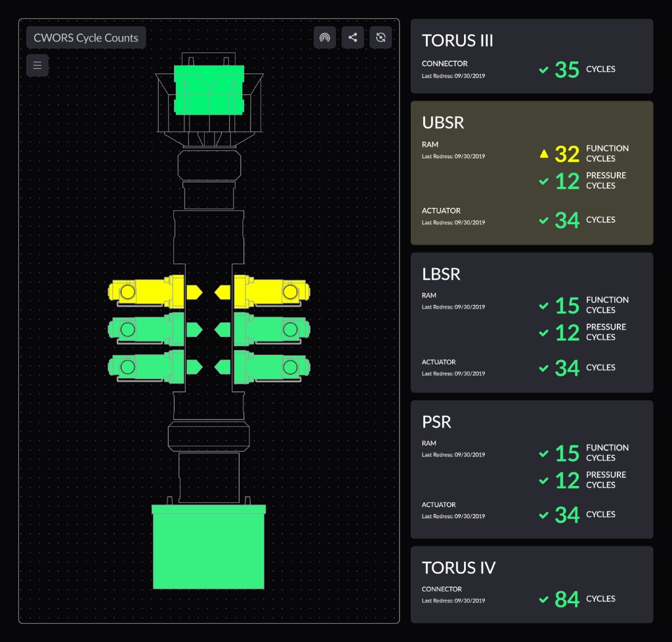
Task: Click the check beside PSR function cycles 15
Action: point(544,453)
